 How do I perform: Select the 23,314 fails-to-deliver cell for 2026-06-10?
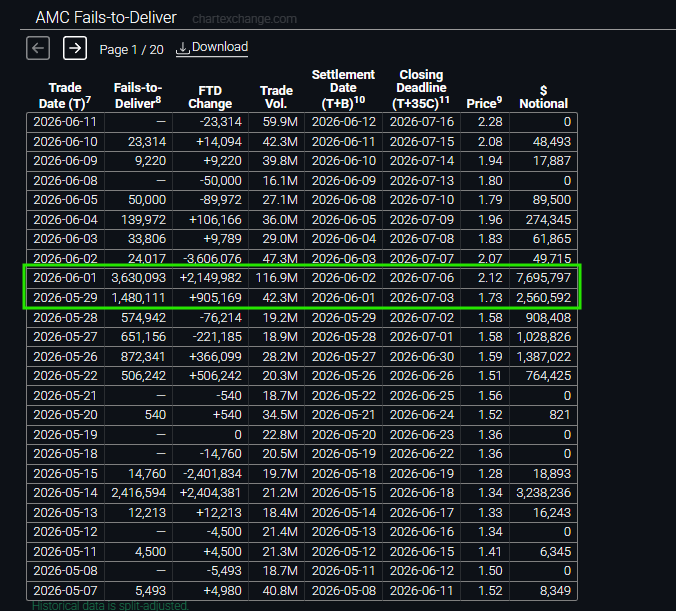coord(138,141)
